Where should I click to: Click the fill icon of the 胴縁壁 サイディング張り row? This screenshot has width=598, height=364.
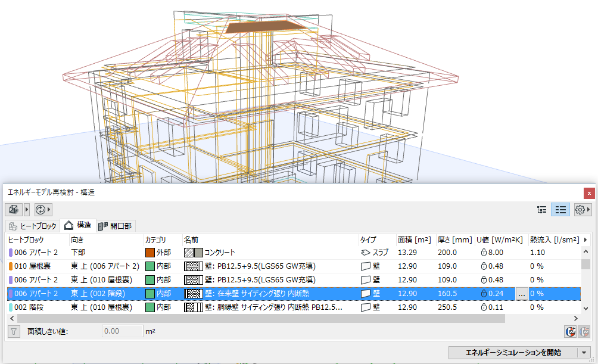[x=194, y=307]
